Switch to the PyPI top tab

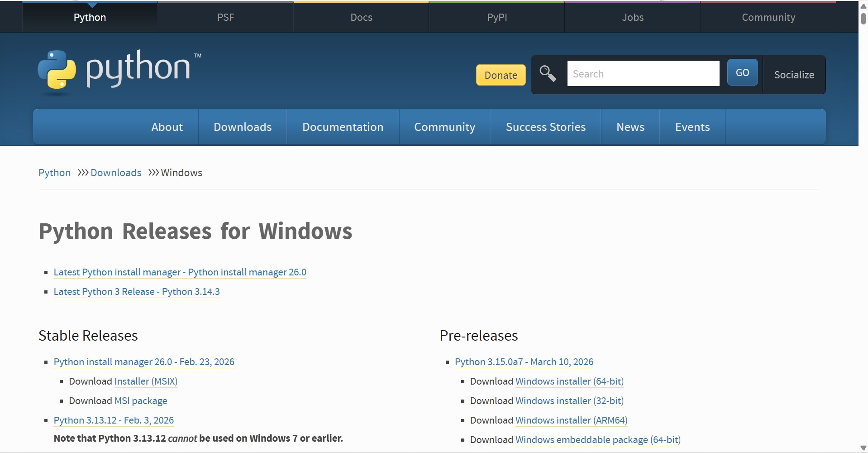point(496,17)
